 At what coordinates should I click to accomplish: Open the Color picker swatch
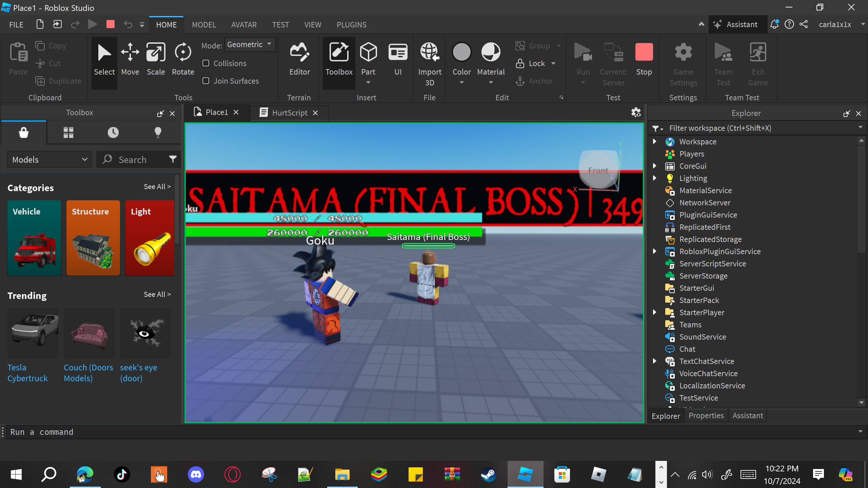(461, 53)
